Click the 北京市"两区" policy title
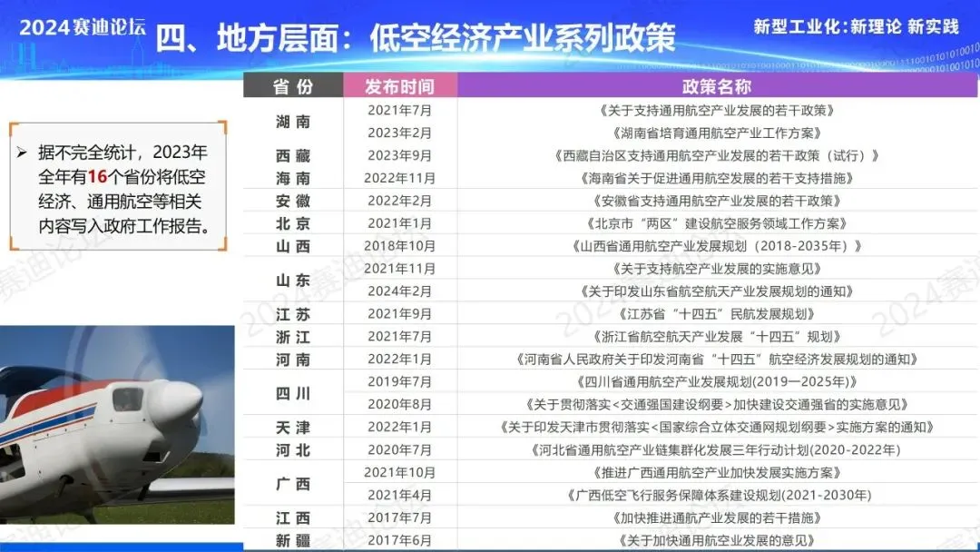The image size is (980, 552). (717, 223)
